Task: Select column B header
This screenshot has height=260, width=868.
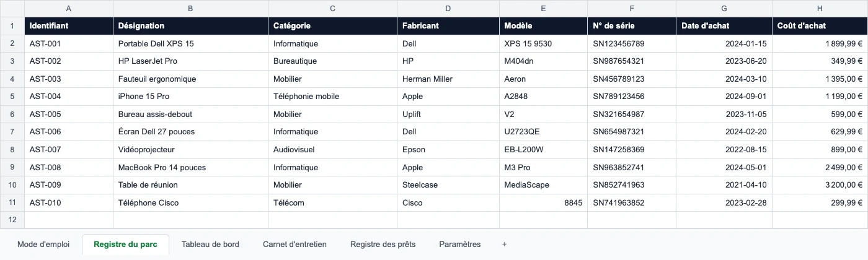Action: point(191,9)
